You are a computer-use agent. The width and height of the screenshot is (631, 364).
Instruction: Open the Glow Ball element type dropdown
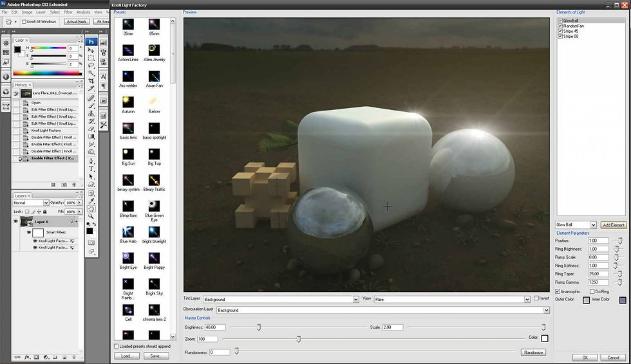[x=593, y=224]
